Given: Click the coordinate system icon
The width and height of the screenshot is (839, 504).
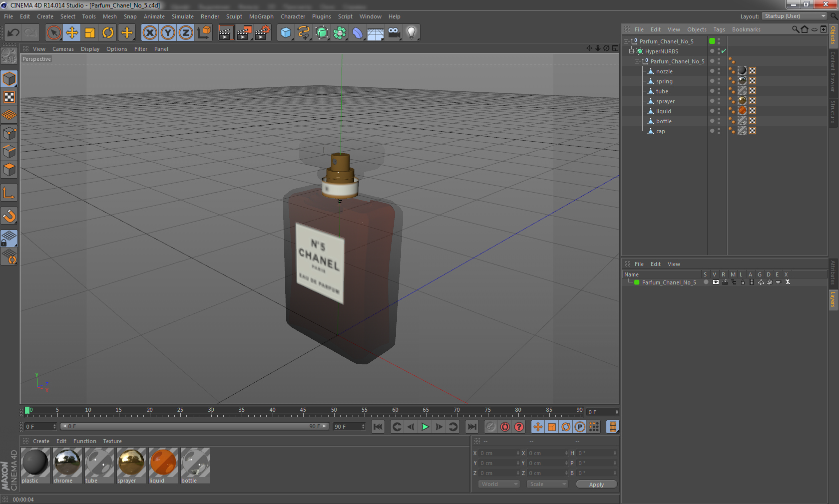Looking at the screenshot, I should [x=204, y=33].
